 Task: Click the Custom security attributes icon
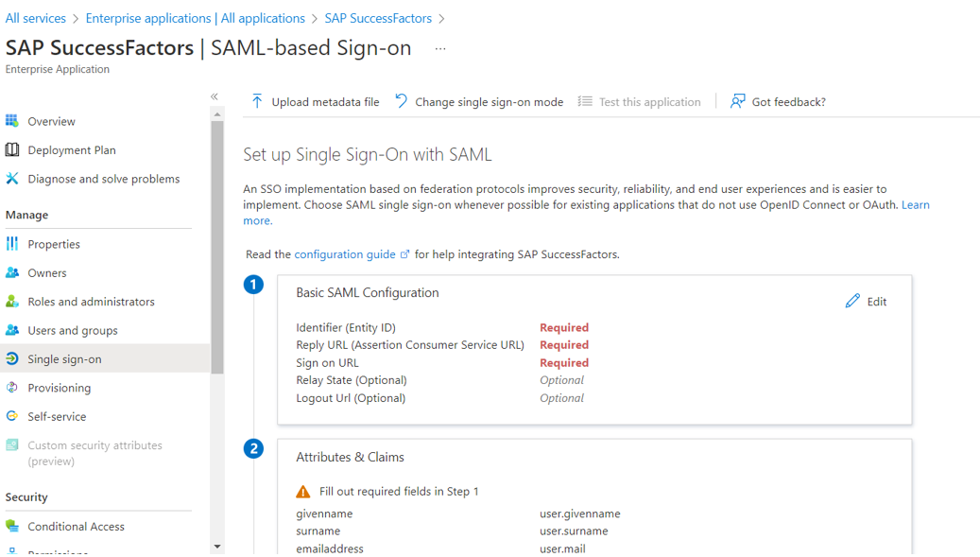(x=12, y=444)
